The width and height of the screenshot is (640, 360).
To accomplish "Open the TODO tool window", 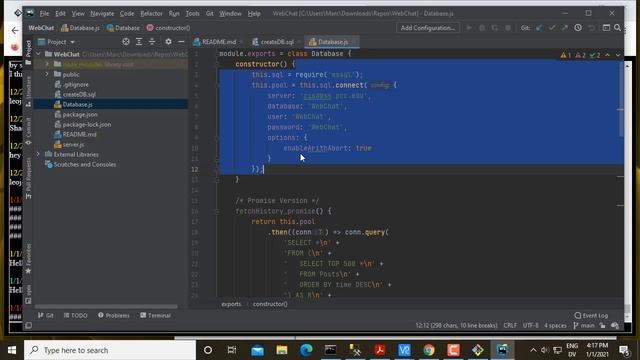I will [x=76, y=316].
